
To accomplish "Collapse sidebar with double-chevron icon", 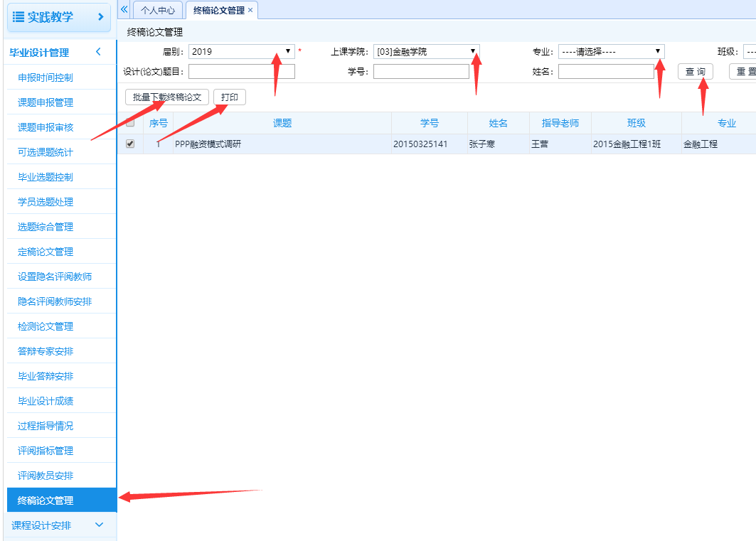I will [124, 9].
